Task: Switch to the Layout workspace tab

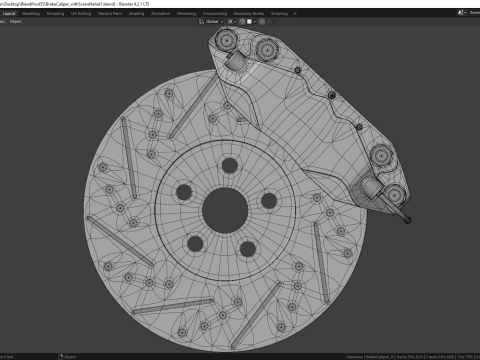Action: point(9,14)
